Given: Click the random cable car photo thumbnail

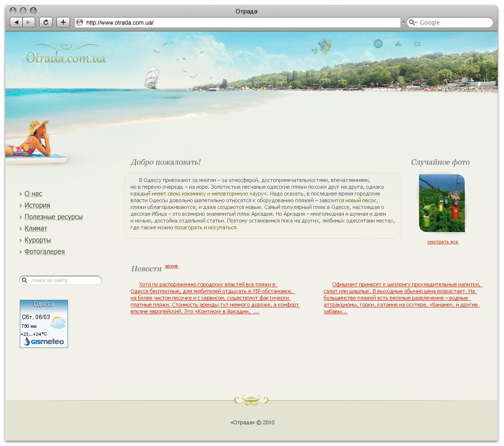Looking at the screenshot, I should 442,203.
